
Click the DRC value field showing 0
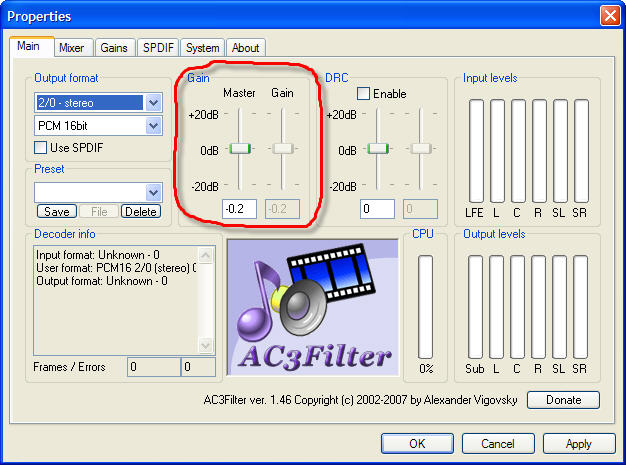point(377,209)
